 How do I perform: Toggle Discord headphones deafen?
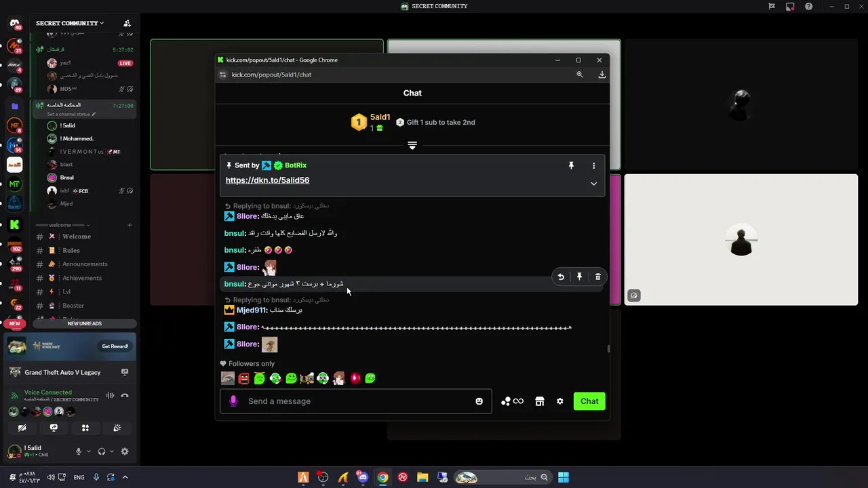coord(102,451)
